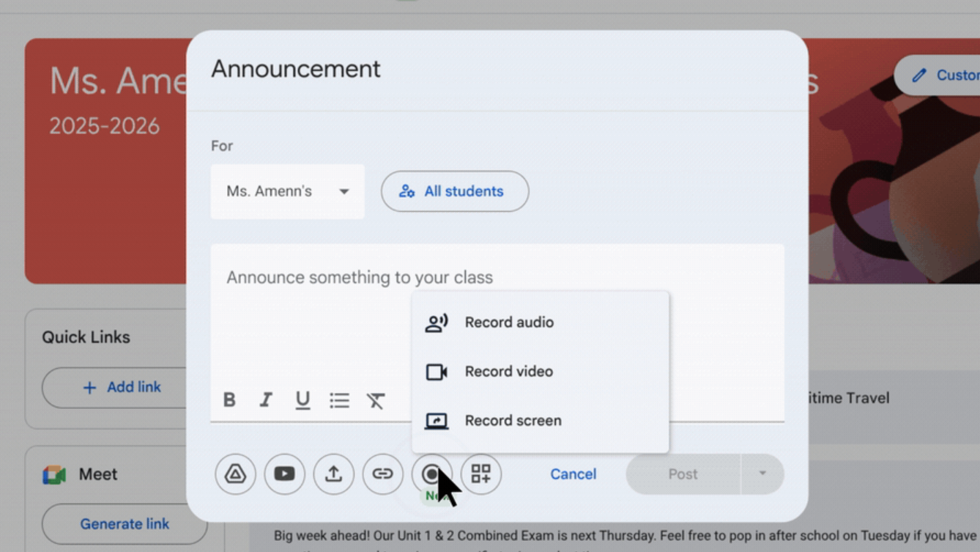
Task: Open the new Record options
Action: (x=432, y=474)
